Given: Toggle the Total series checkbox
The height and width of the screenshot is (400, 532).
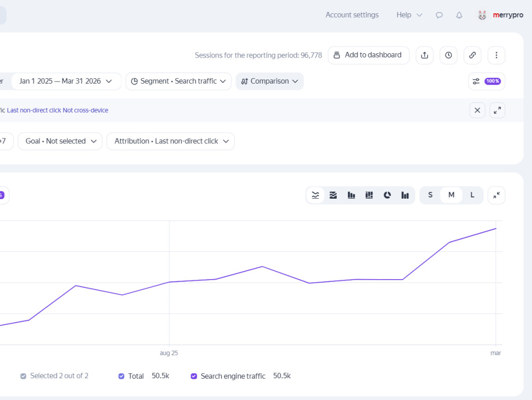Looking at the screenshot, I should tap(121, 376).
